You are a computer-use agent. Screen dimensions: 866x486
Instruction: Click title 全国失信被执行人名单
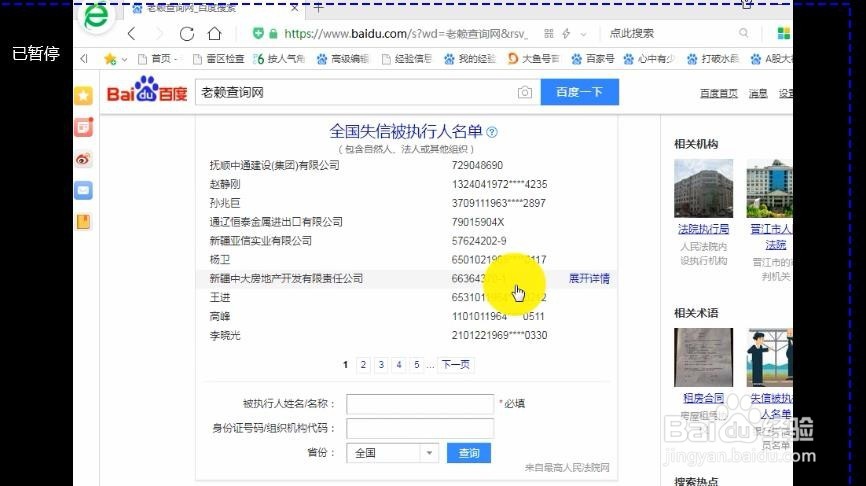coord(406,131)
